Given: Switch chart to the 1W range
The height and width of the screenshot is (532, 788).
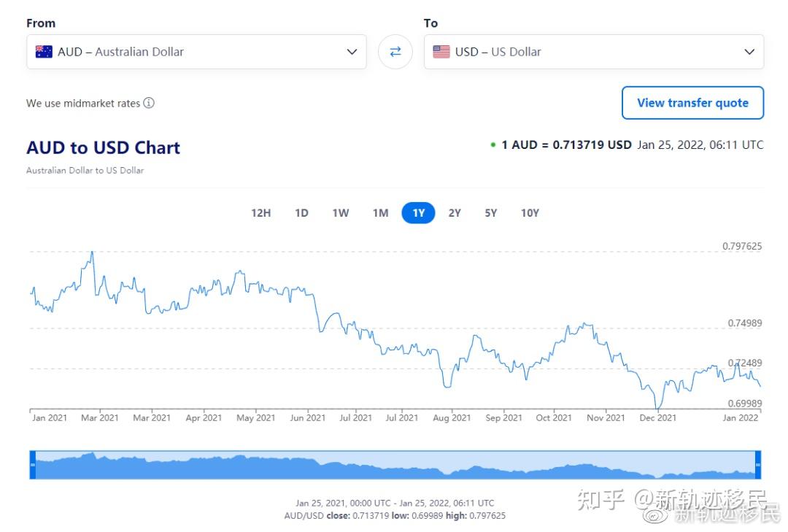Looking at the screenshot, I should click(x=341, y=213).
